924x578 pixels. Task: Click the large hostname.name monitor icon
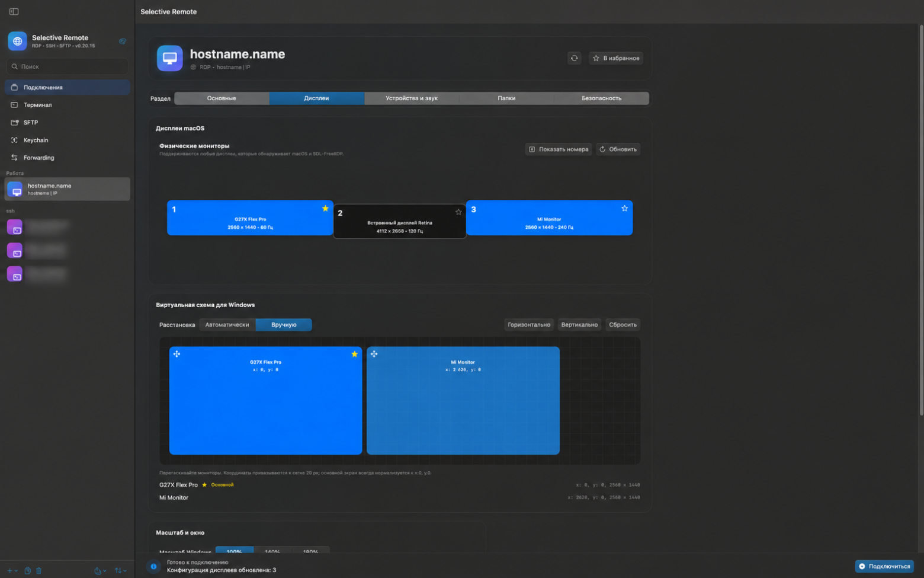[170, 58]
